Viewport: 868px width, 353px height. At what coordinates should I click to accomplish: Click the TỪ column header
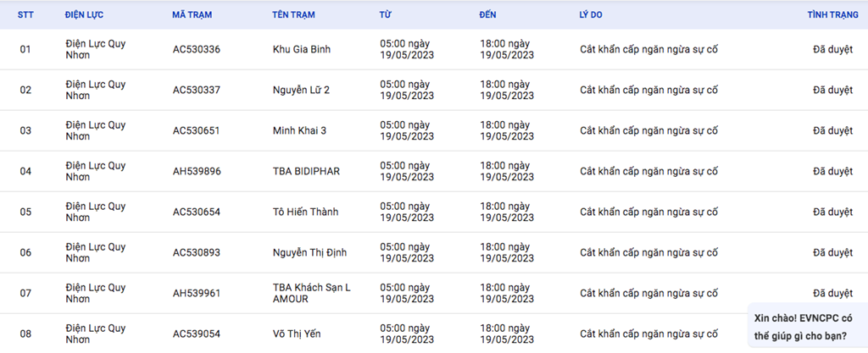point(386,15)
